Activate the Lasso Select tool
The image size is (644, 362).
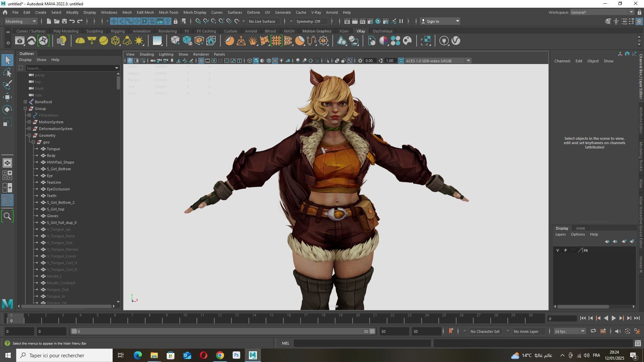[x=7, y=72]
